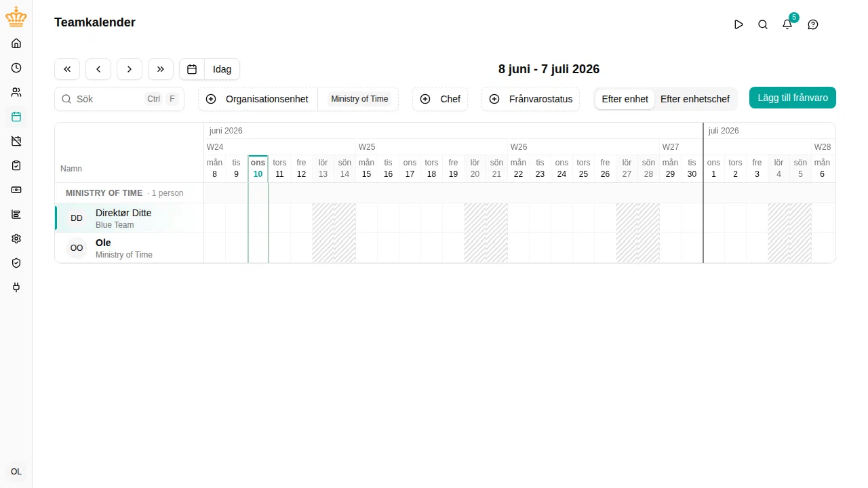868x488 pixels.
Task: Open the crossed-out calendar absence icon
Action: [x=16, y=141]
